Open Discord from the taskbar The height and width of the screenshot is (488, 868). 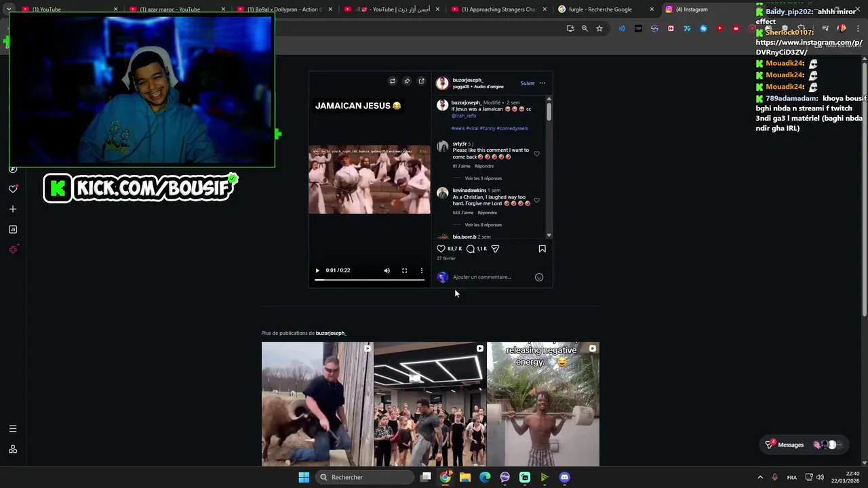(x=565, y=477)
